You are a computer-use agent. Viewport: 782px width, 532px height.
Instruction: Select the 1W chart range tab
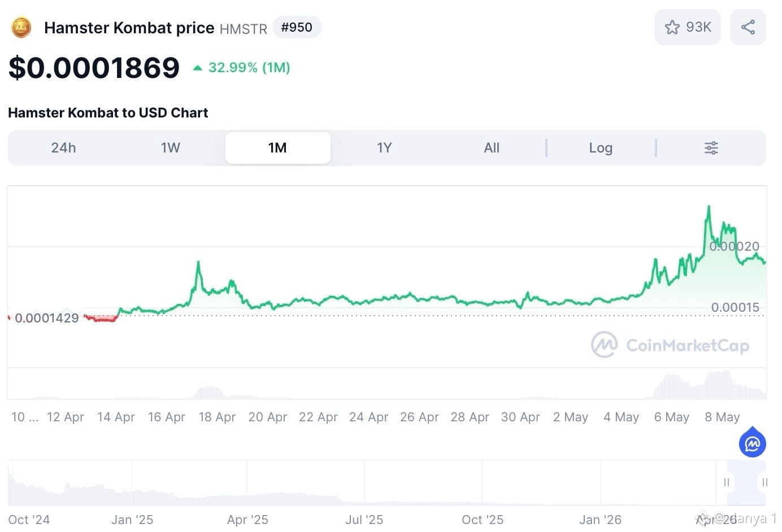(x=170, y=148)
